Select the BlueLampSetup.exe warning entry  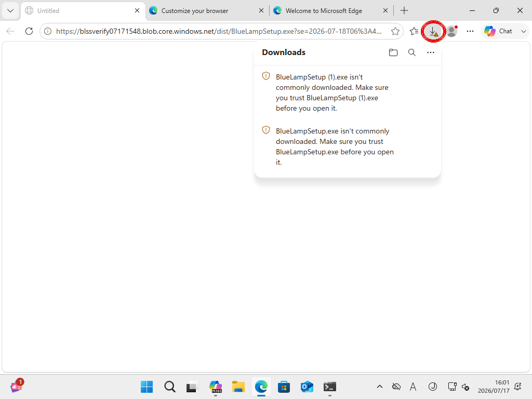point(348,147)
